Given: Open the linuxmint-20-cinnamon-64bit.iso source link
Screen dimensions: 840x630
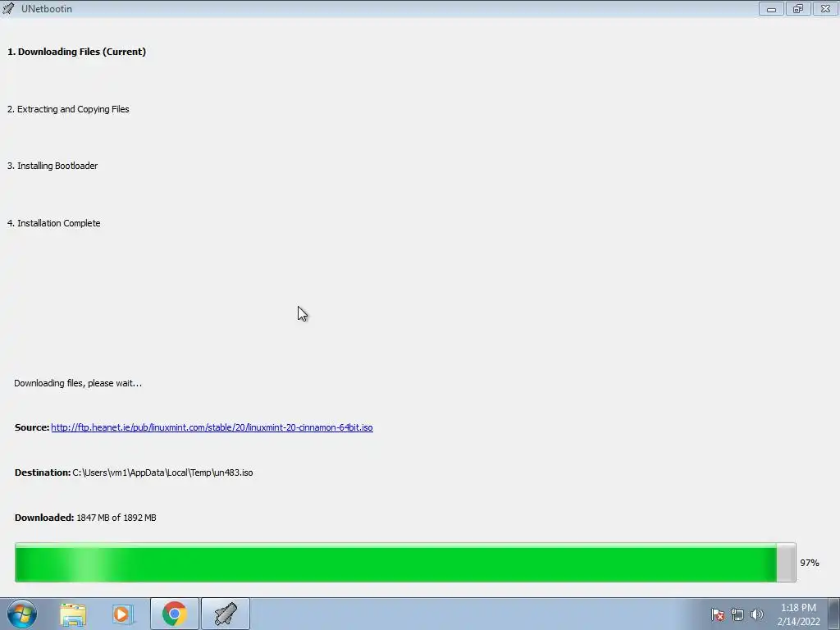Looking at the screenshot, I should click(212, 427).
